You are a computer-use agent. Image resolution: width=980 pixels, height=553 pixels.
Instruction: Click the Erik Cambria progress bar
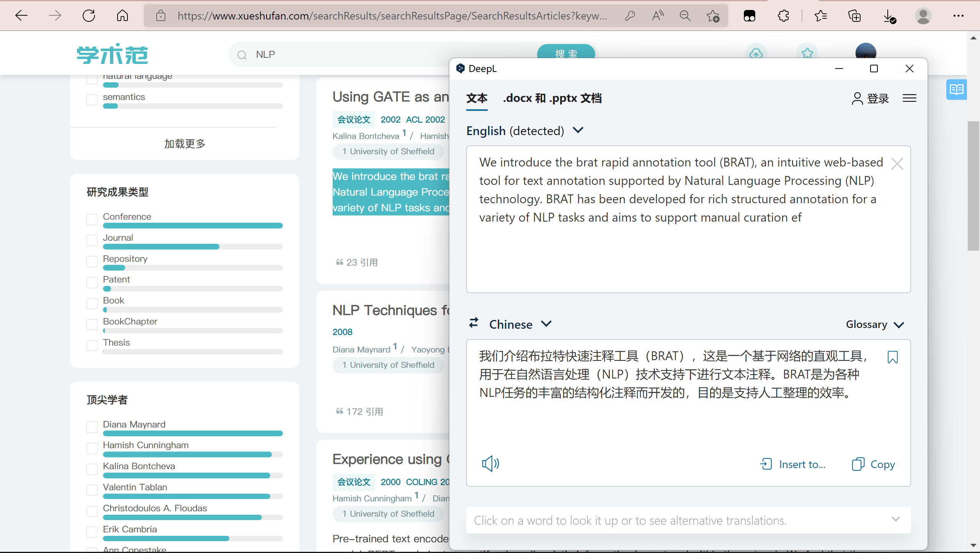click(x=193, y=538)
